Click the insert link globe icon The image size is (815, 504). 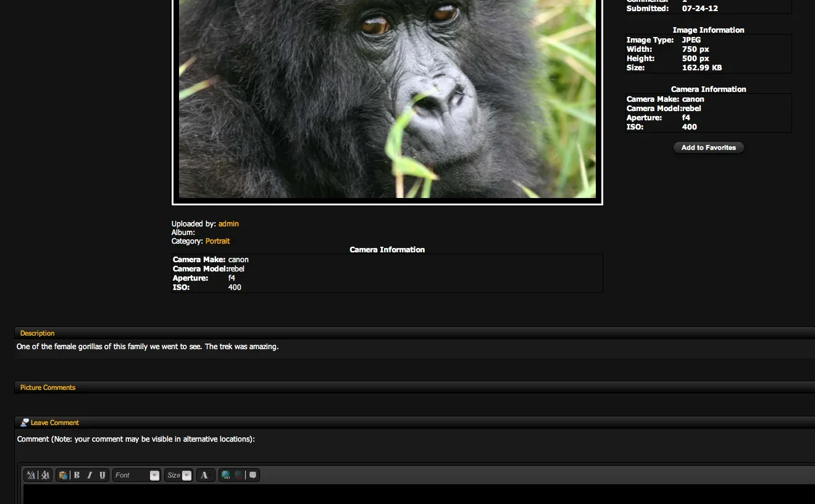[226, 475]
